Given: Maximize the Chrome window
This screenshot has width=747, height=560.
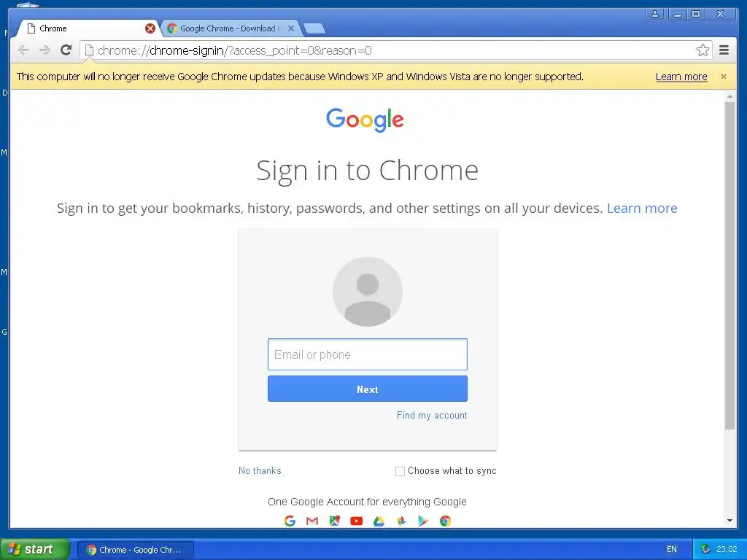Looking at the screenshot, I should coord(696,14).
